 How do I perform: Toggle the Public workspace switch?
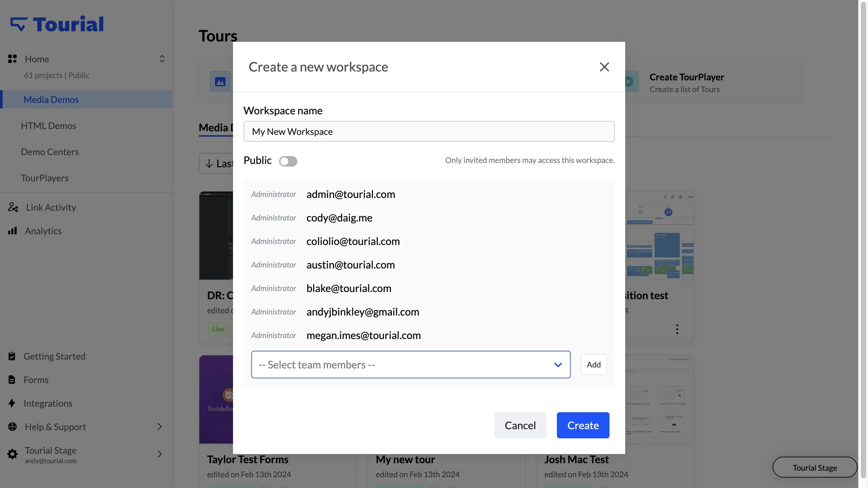click(x=288, y=161)
